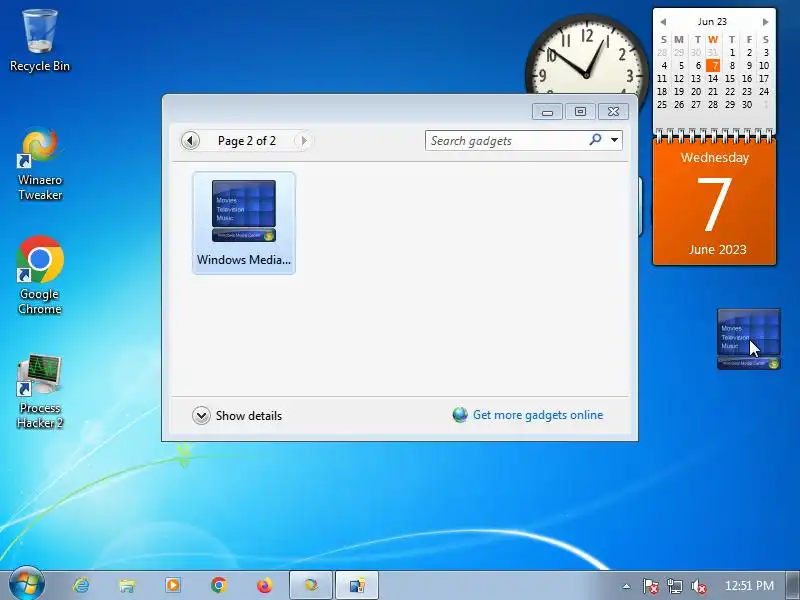The image size is (800, 600).
Task: Click Show desktop button at taskbar end
Action: tap(793, 586)
